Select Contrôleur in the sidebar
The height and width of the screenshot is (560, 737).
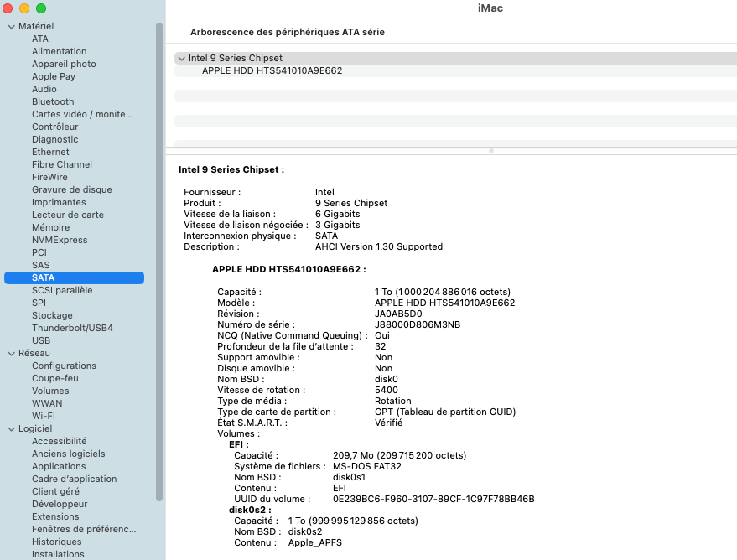click(55, 127)
